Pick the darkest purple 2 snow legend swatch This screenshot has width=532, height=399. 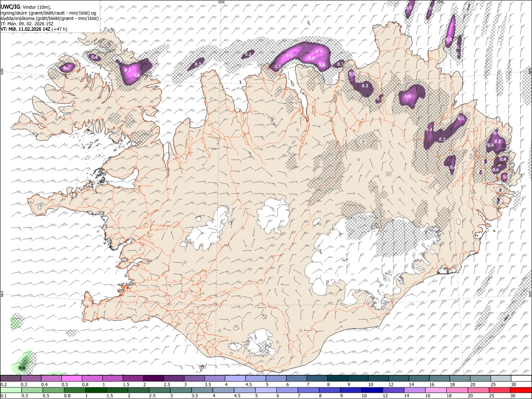pyautogui.click(x=153, y=378)
